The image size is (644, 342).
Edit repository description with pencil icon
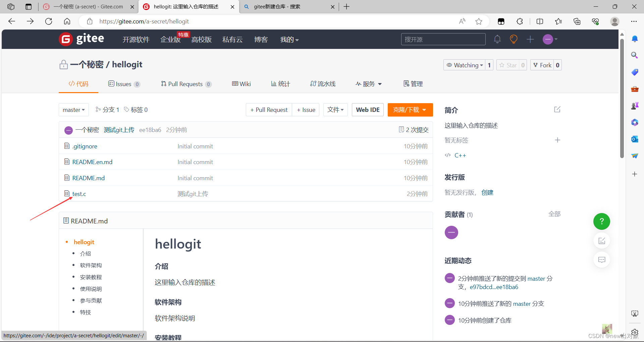[557, 109]
